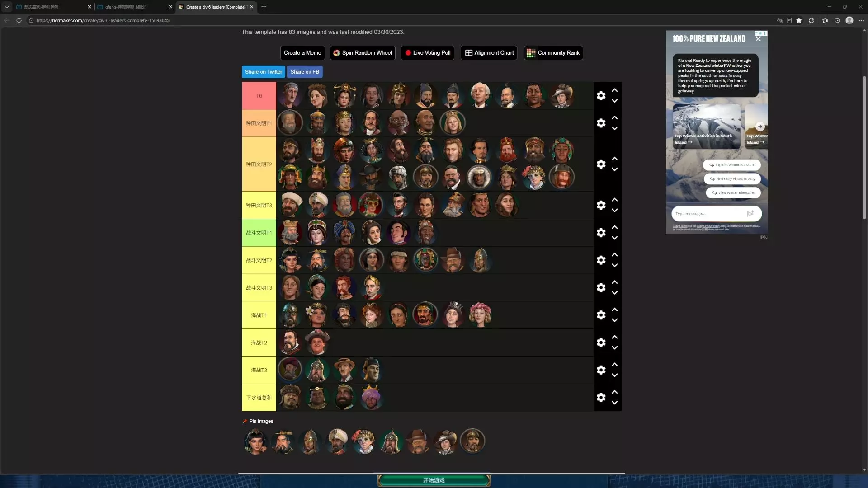The image size is (868, 488).
Task: Click the next arrow on the ad carousel
Action: [760, 127]
